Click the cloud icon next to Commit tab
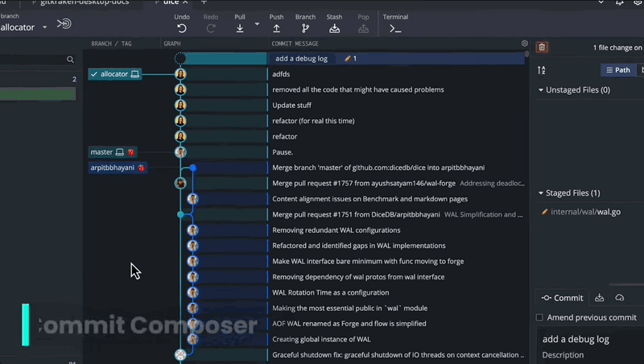This screenshot has width=644, height=364. pos(619,297)
